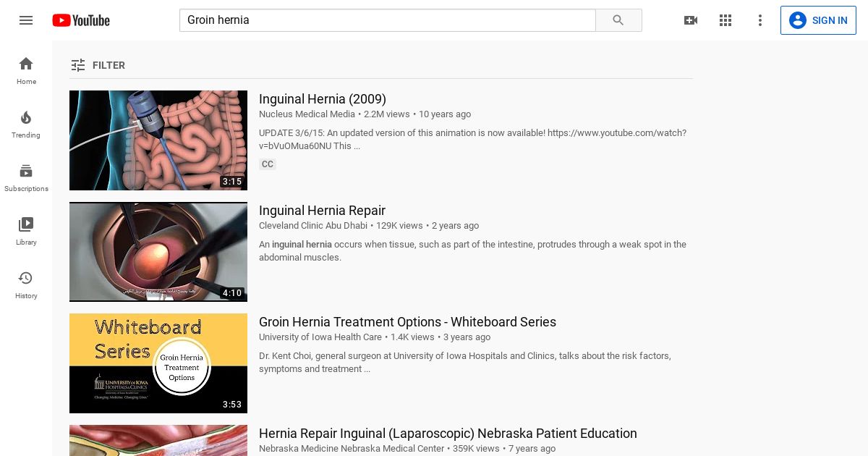Open History in the sidebar
Screen dimensions: 868x456
26,285
